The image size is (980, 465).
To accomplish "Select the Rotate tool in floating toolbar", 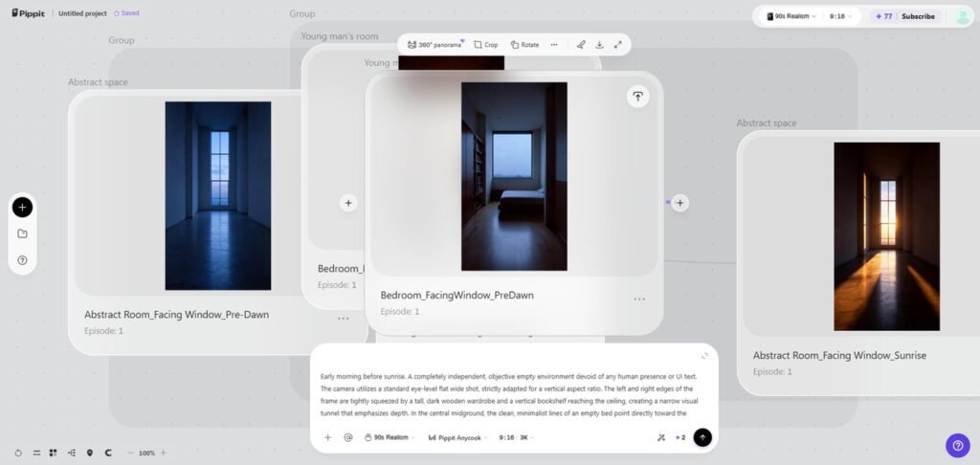I will 524,44.
